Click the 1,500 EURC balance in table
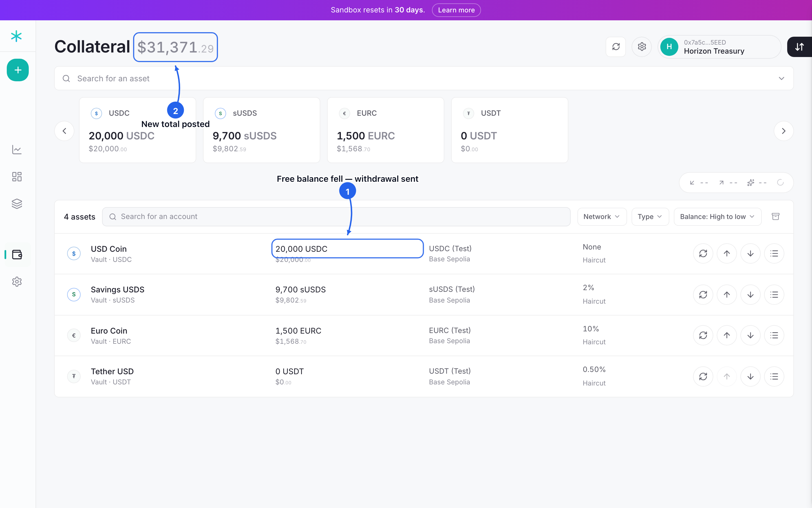The width and height of the screenshot is (812, 508). tap(298, 331)
